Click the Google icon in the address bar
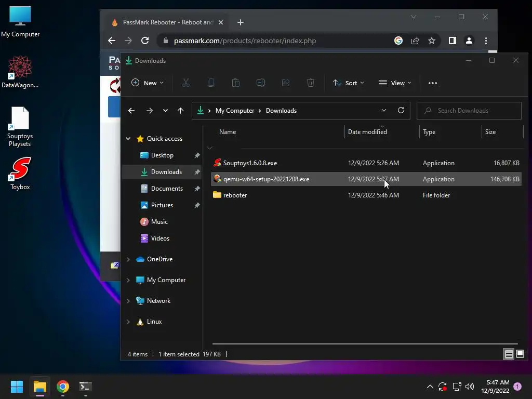The image size is (532, 399). [398, 41]
